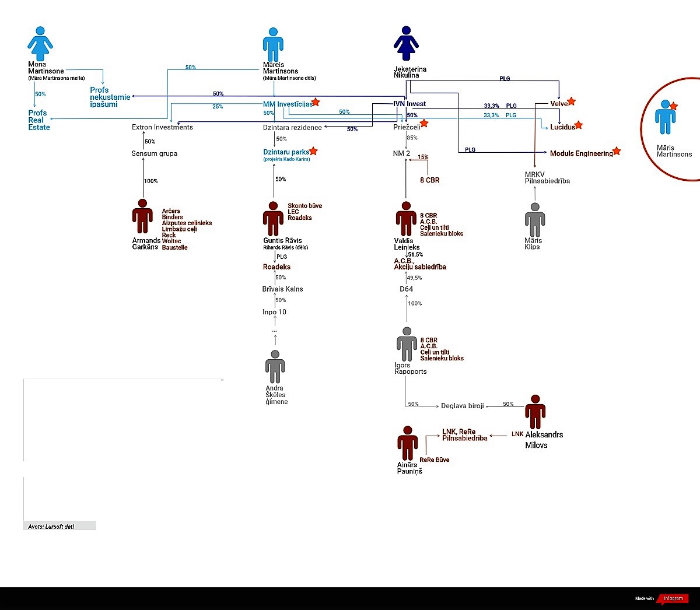Click the Lucidus company label
This screenshot has height=610, width=700.
point(562,127)
